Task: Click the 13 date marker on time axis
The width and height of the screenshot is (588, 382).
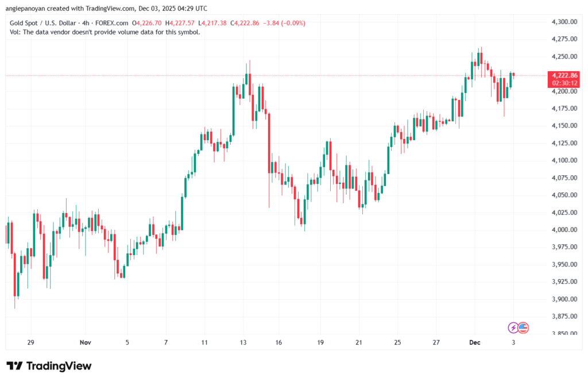Action: pyautogui.click(x=243, y=342)
